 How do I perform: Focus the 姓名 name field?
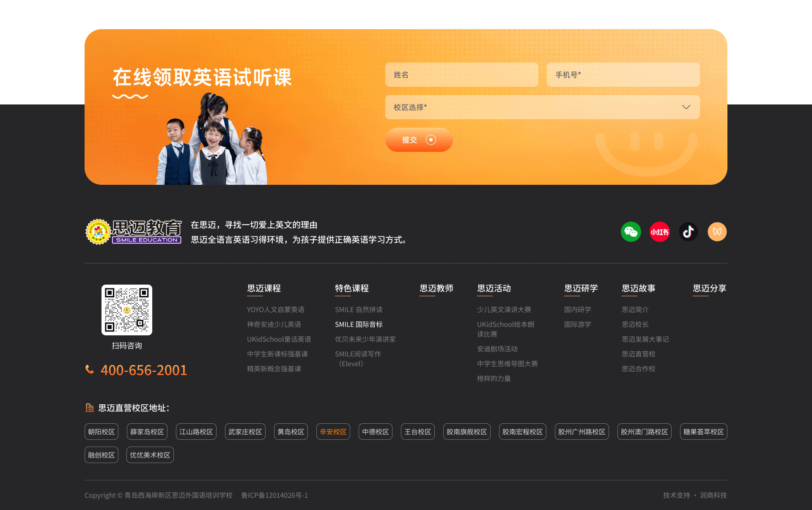point(461,75)
